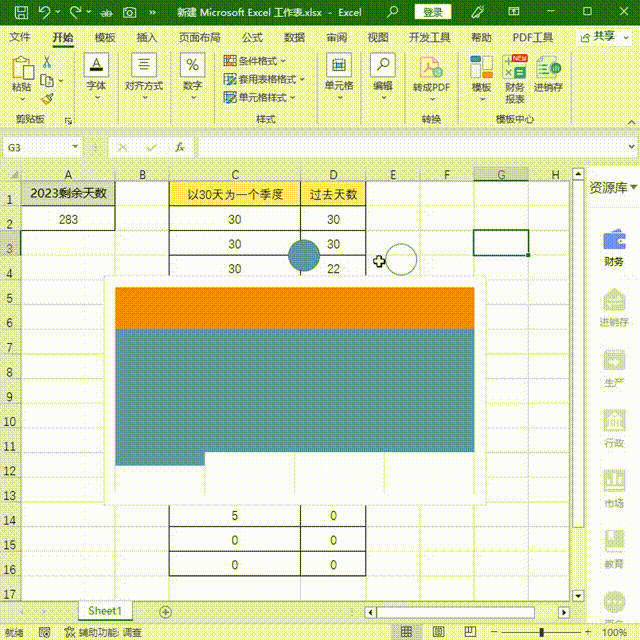Viewport: 640px width, 640px height.
Task: Redo the last action
Action: tap(76, 12)
